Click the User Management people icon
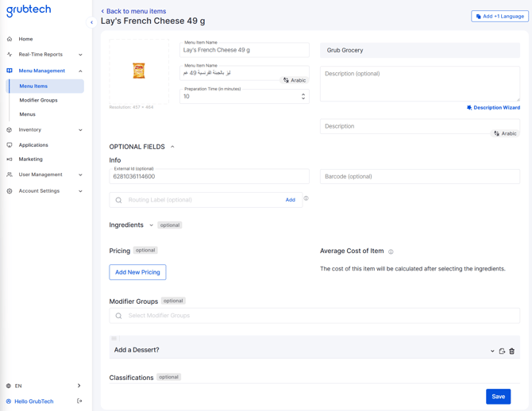 pyautogui.click(x=10, y=175)
